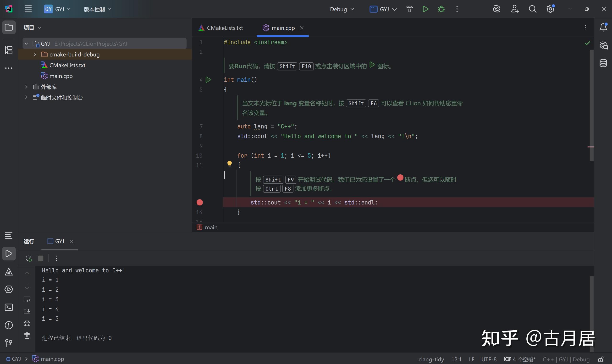Click the UTF-8 encoding widget

tap(489, 360)
